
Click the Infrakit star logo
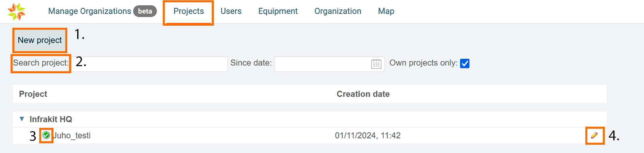coord(17,12)
